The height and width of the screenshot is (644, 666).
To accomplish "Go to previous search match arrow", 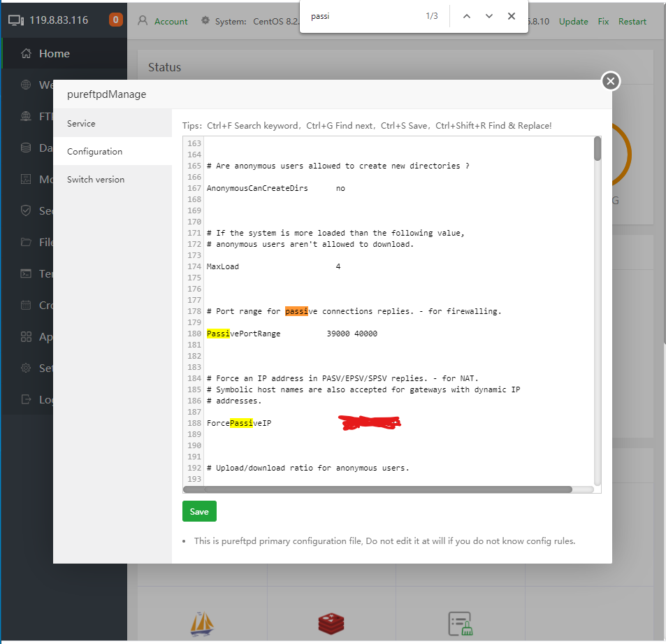I will pos(466,16).
